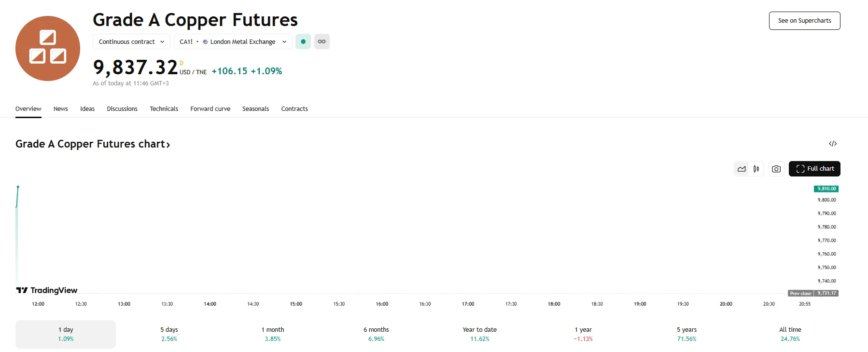Screen dimensions: 868x352
Task: Select the All time range
Action: pos(790,334)
